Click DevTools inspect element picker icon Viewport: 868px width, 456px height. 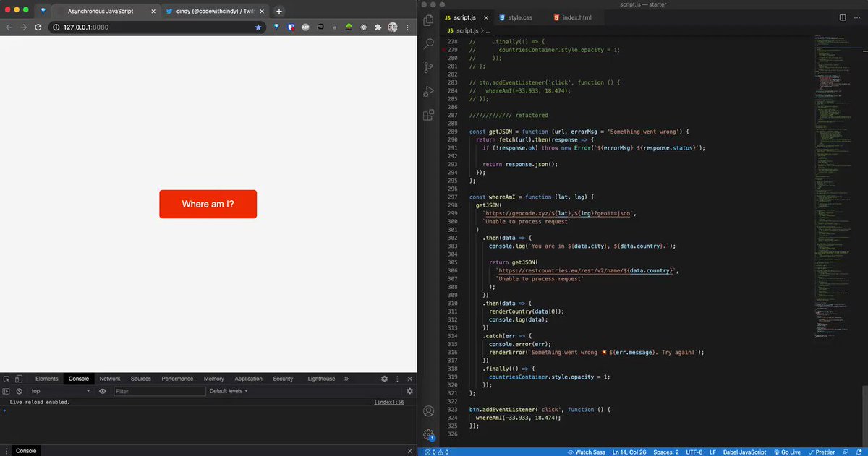coord(7,379)
